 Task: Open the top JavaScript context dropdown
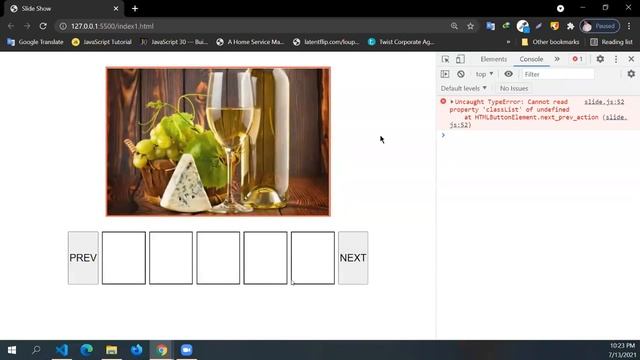[484, 74]
